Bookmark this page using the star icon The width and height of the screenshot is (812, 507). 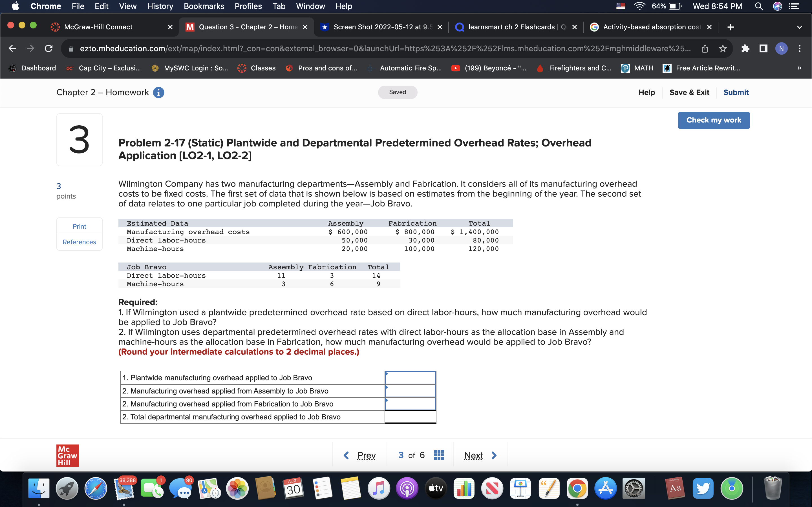click(722, 49)
